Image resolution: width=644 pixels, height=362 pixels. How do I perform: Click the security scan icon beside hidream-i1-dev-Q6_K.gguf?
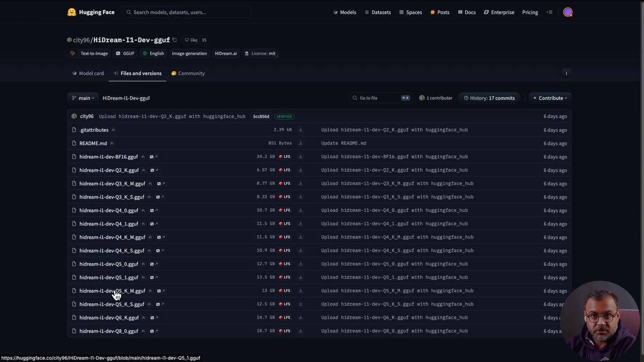coord(143,317)
